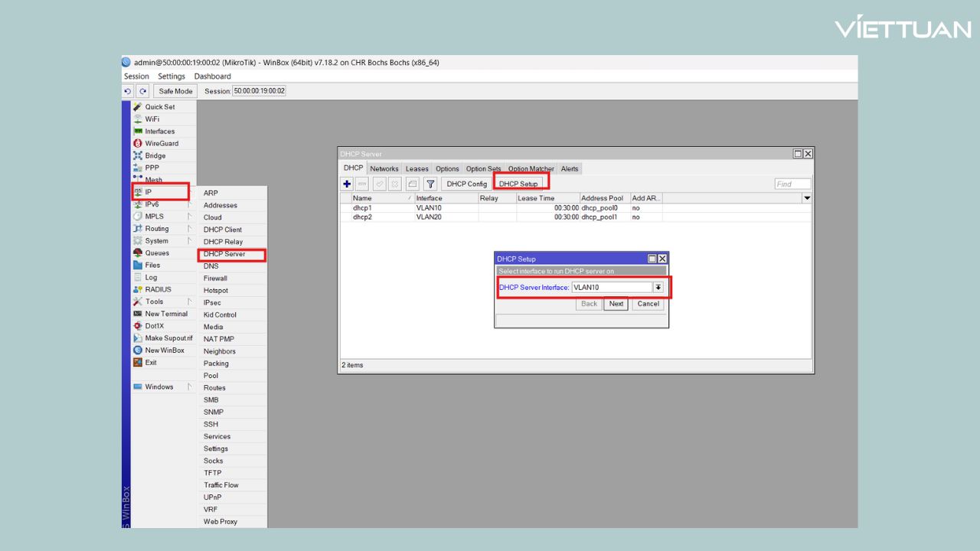Click the DHCP Setup button
Viewport: 980px width, 551px height.
point(518,184)
